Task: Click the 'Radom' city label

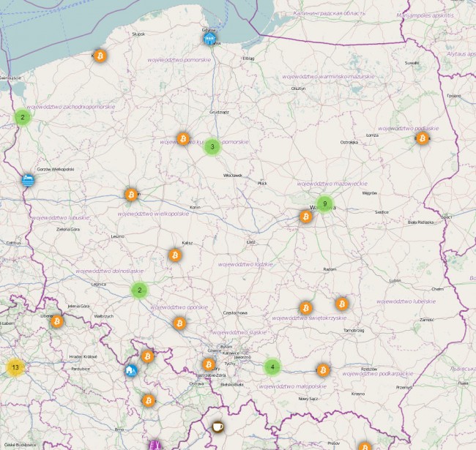Action: pos(330,269)
